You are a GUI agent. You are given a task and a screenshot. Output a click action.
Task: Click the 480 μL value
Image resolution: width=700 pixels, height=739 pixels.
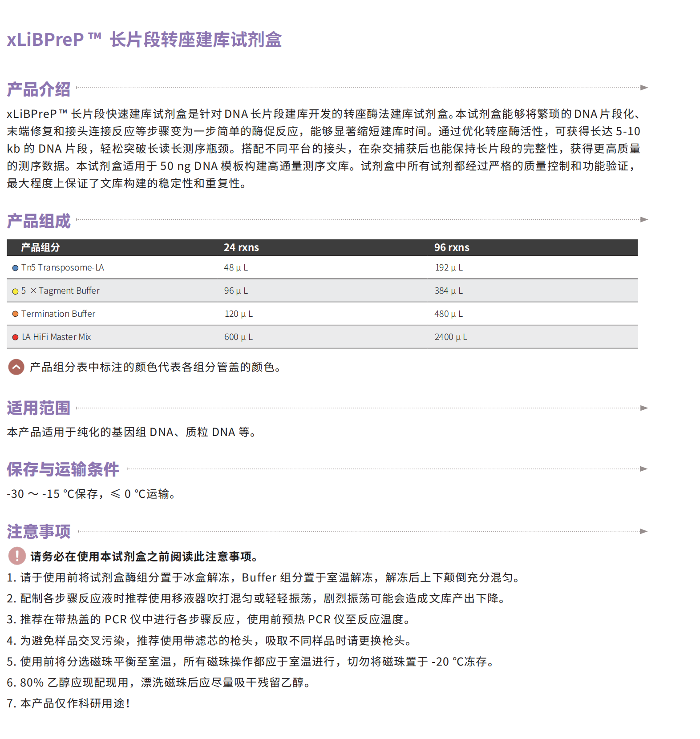tap(449, 314)
